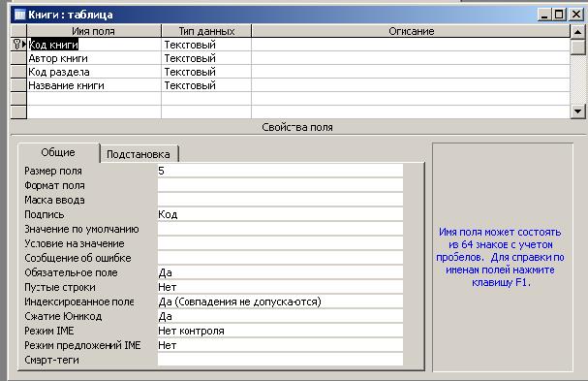Open data type cell for Название книги

(x=206, y=85)
